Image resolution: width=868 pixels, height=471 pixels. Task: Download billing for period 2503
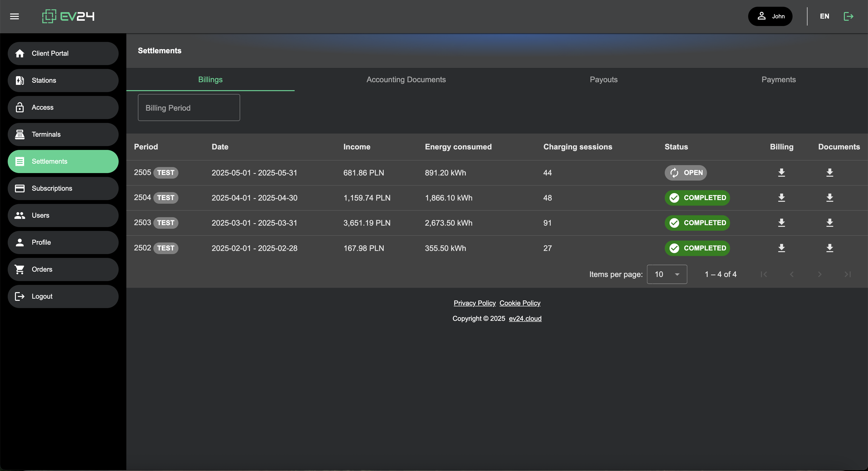(x=781, y=223)
